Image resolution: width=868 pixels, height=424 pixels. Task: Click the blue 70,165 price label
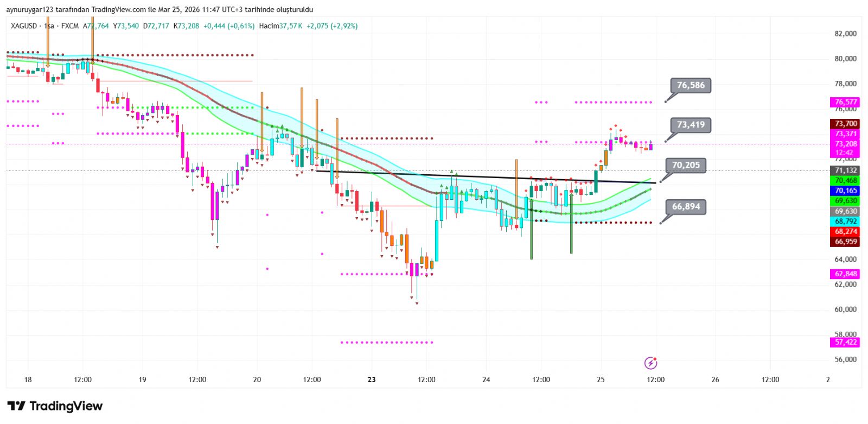[846, 191]
